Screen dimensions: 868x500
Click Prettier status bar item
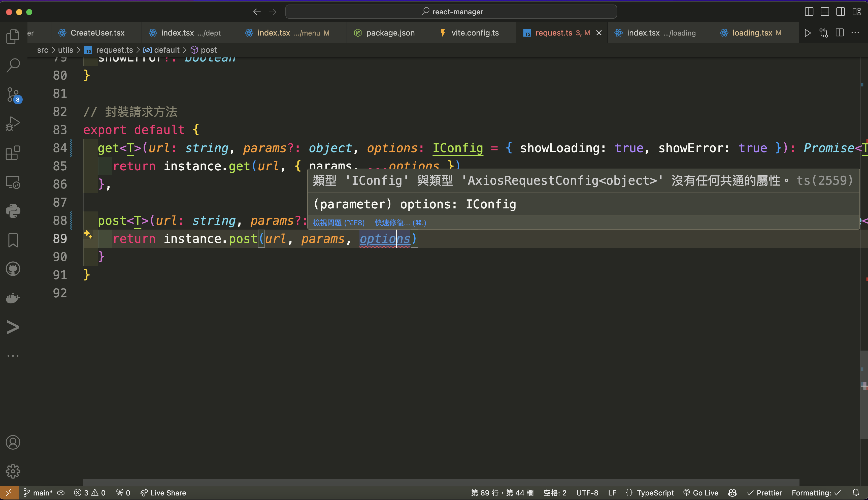coord(765,493)
